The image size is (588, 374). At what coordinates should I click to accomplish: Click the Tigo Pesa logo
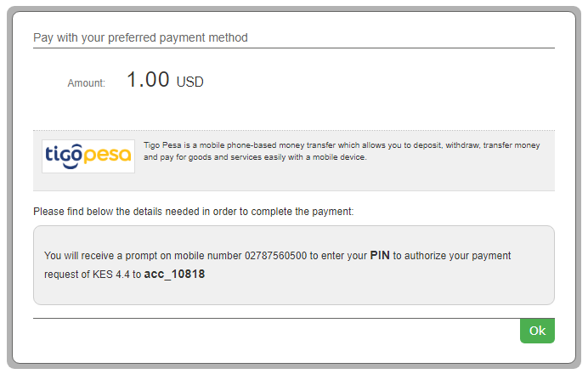click(x=88, y=156)
